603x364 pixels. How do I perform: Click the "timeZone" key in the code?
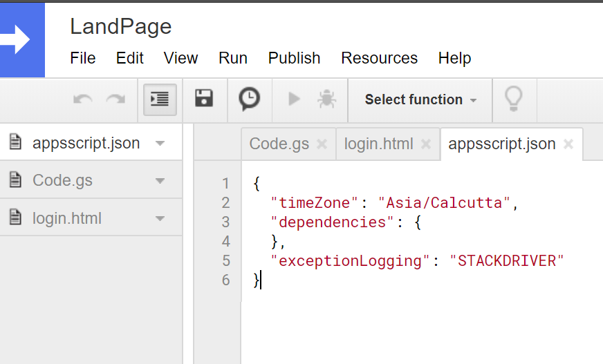314,203
